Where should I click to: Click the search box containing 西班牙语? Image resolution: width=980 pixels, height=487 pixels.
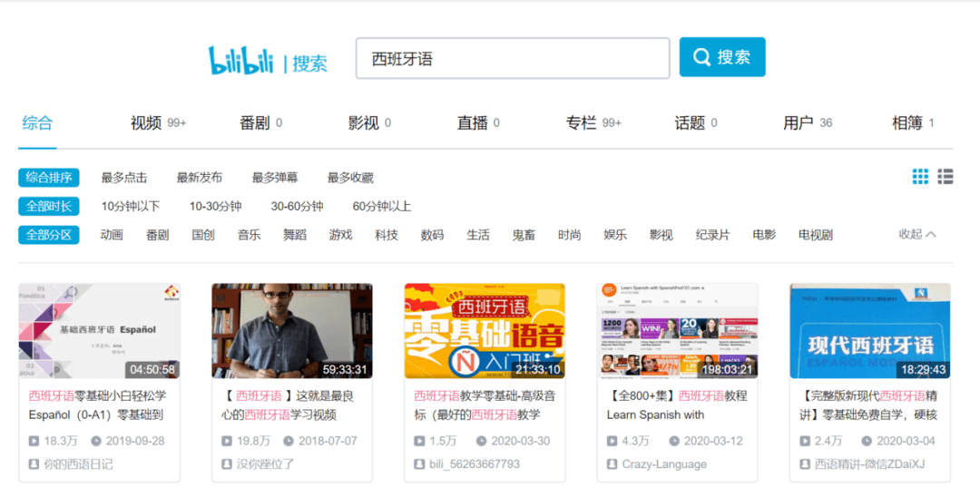(512, 58)
